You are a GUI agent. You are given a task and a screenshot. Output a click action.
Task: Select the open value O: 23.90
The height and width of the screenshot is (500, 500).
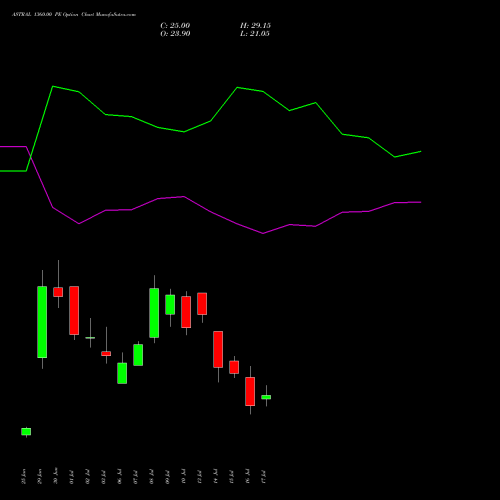click(x=175, y=34)
